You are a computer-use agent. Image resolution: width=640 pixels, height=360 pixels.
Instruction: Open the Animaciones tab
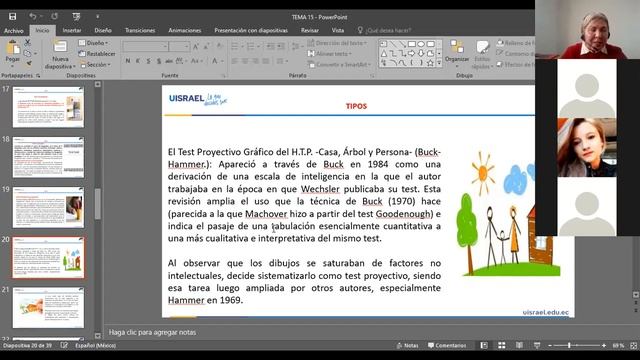click(184, 31)
